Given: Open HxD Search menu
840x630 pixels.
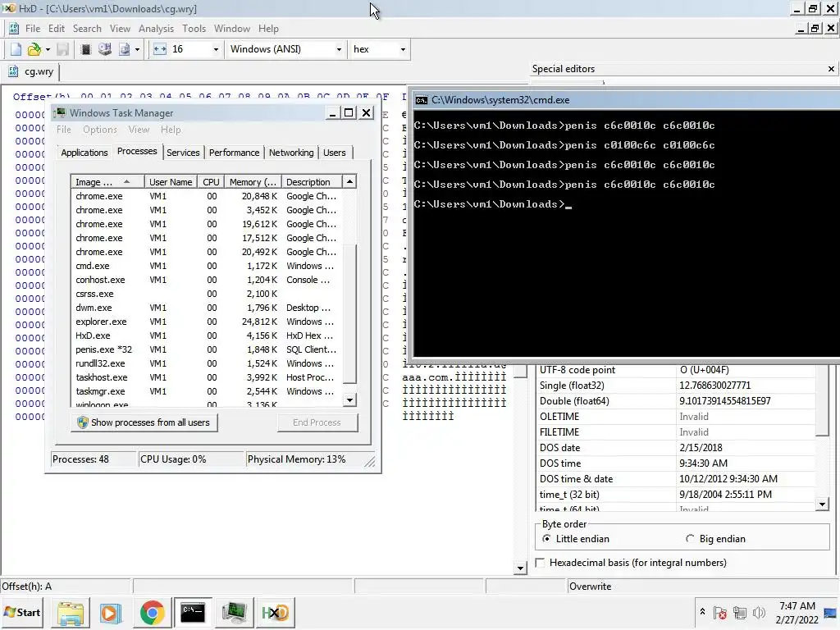Looking at the screenshot, I should [x=87, y=29].
